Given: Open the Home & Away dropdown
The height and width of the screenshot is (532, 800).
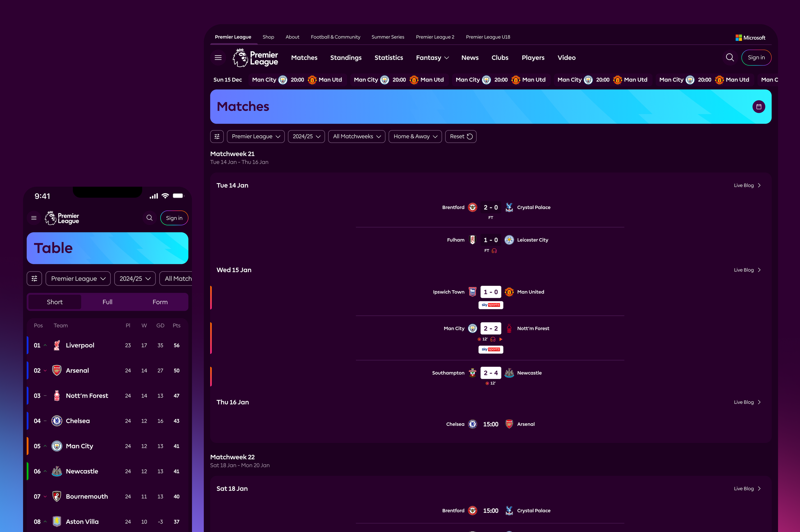Looking at the screenshot, I should [415, 137].
